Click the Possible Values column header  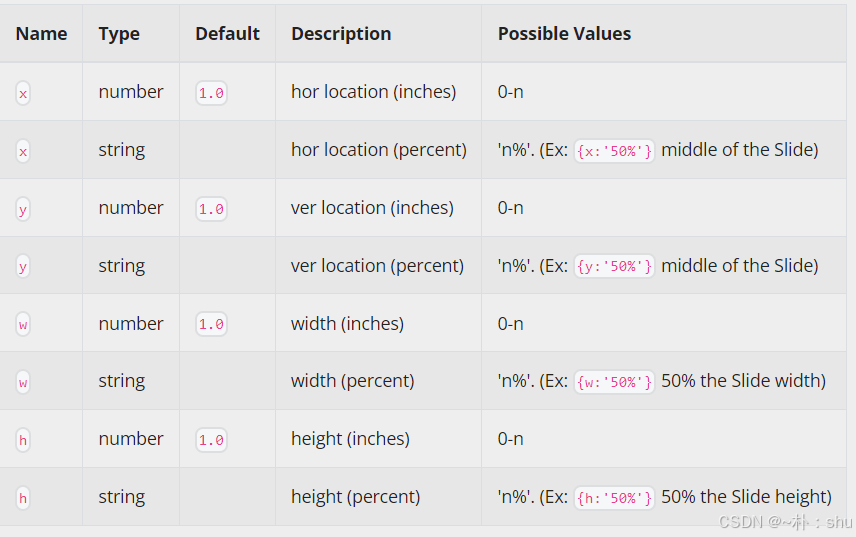click(564, 34)
